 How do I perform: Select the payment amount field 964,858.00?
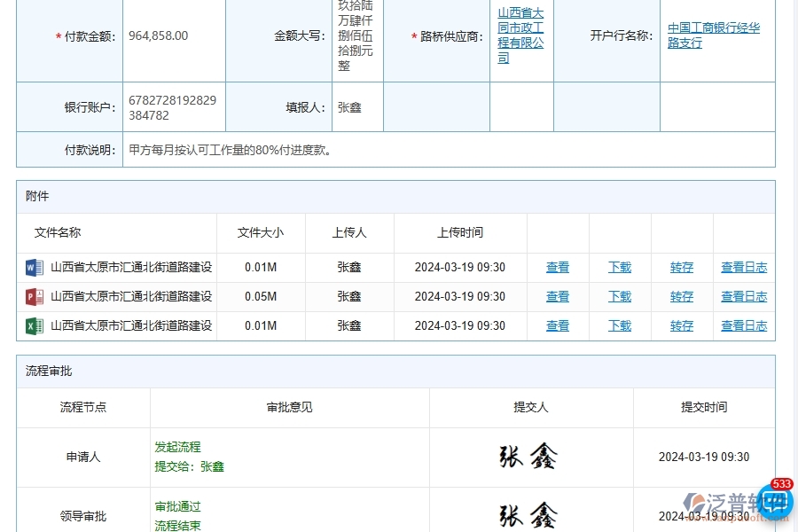(x=168, y=35)
